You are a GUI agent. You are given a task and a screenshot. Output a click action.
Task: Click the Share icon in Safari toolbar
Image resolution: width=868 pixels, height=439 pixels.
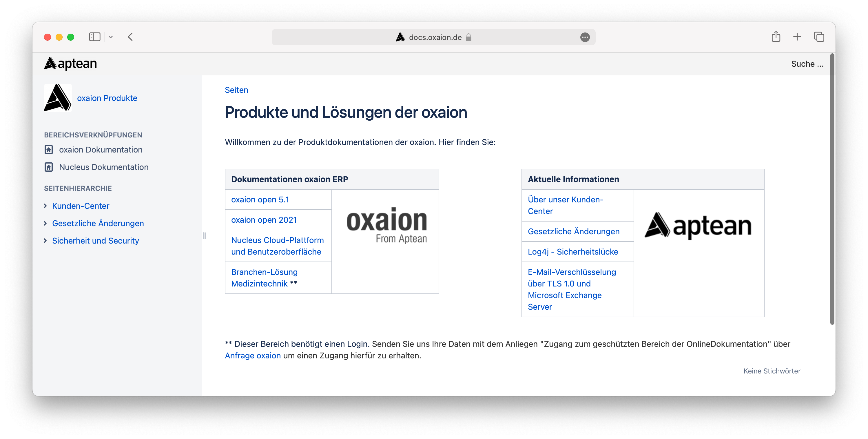coord(776,37)
